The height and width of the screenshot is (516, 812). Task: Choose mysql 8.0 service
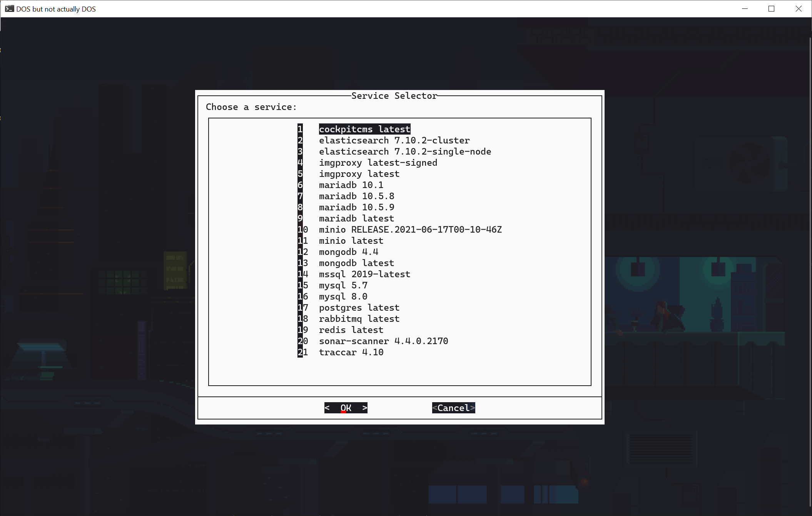tap(343, 296)
